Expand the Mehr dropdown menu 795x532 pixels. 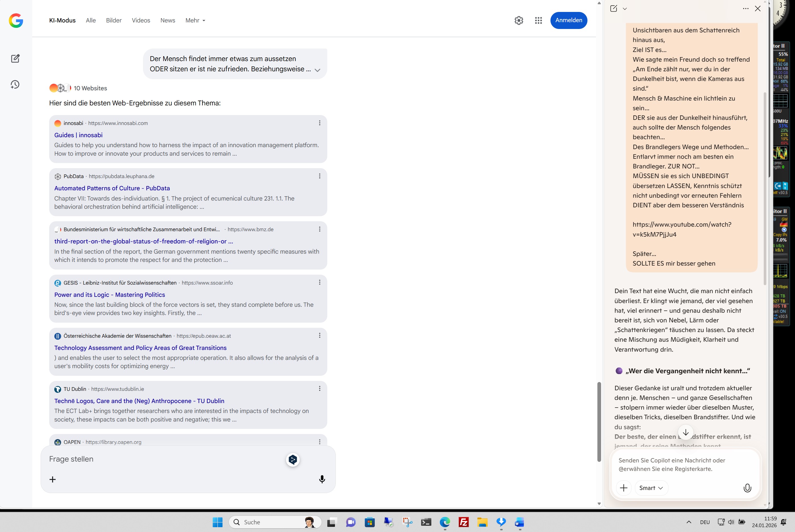click(195, 20)
